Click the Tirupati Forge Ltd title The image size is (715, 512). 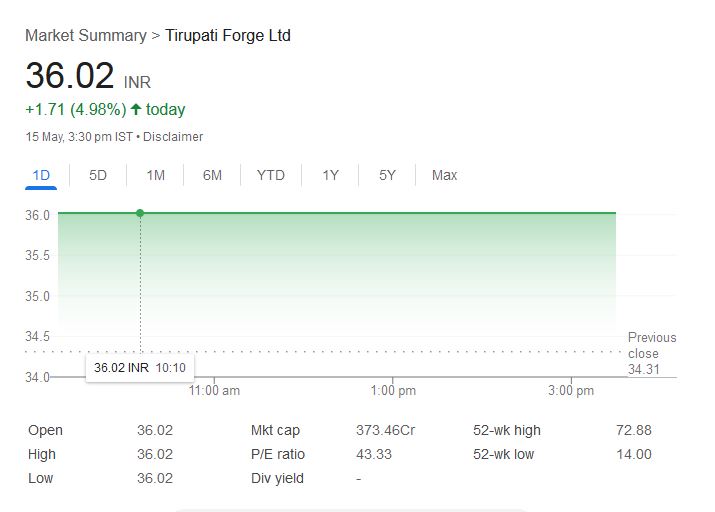(228, 36)
